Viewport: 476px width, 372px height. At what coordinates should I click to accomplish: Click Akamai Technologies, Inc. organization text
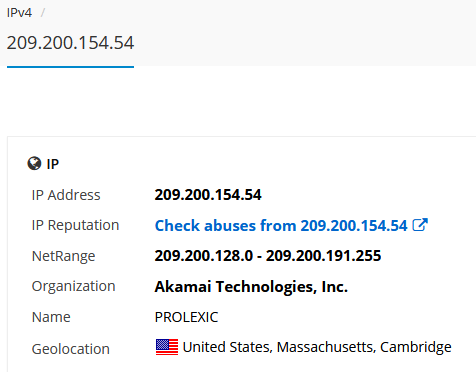(251, 287)
